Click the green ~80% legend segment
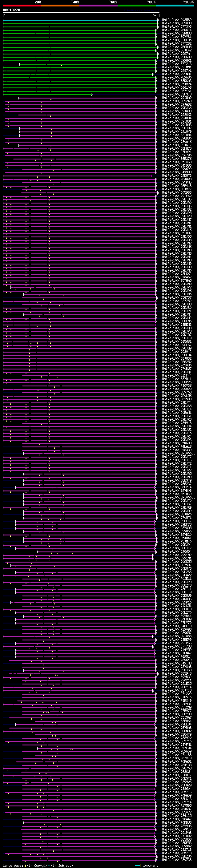 (x=137, y=6)
